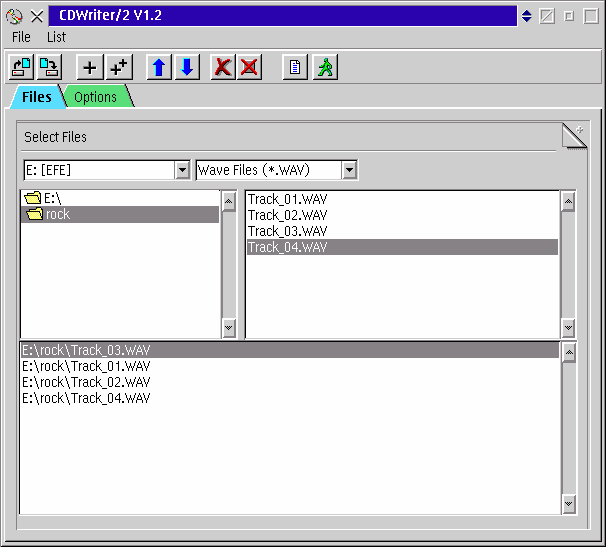Click the single plus add file icon
This screenshot has height=547, width=606.
pyautogui.click(x=90, y=68)
